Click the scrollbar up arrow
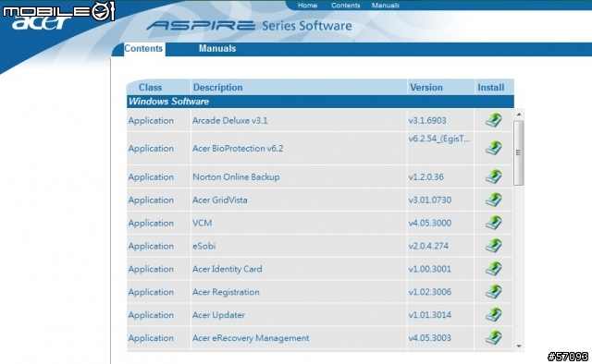Screen dimensions: 592x364 pos(519,114)
